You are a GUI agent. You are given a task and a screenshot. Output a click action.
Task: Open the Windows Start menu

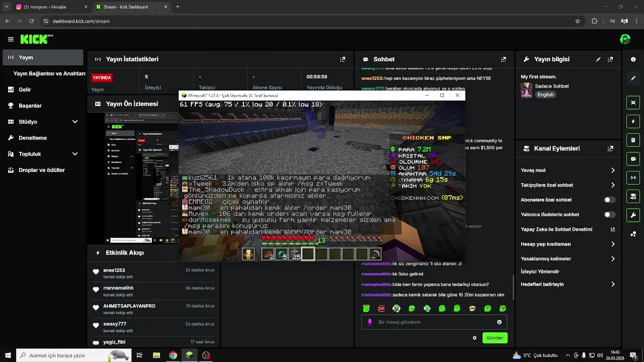pyautogui.click(x=8, y=355)
